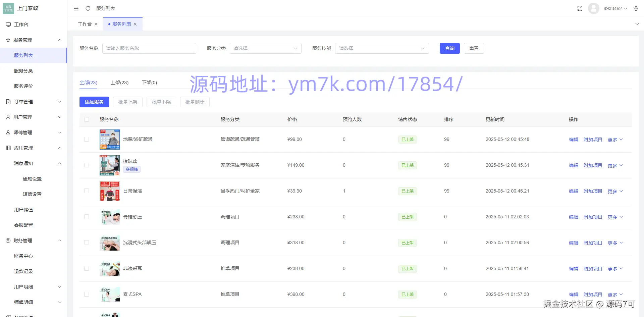
Task: Select the 脊椎舒压 row checkbox
Action: pyautogui.click(x=87, y=217)
